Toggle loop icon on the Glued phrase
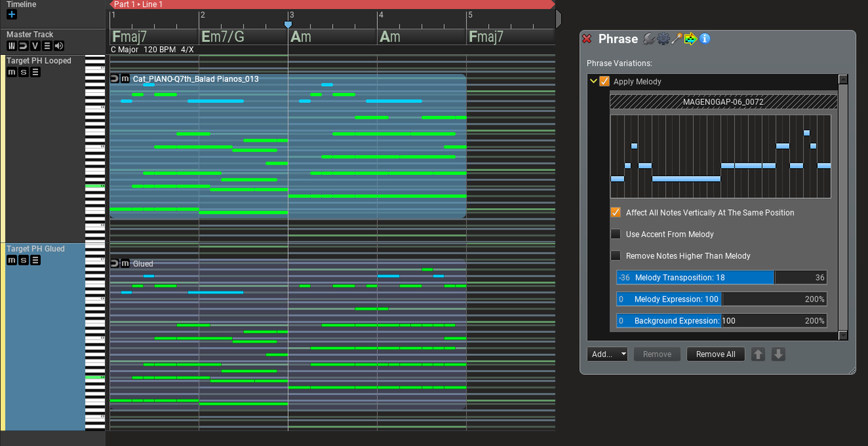868x446 pixels. (115, 263)
